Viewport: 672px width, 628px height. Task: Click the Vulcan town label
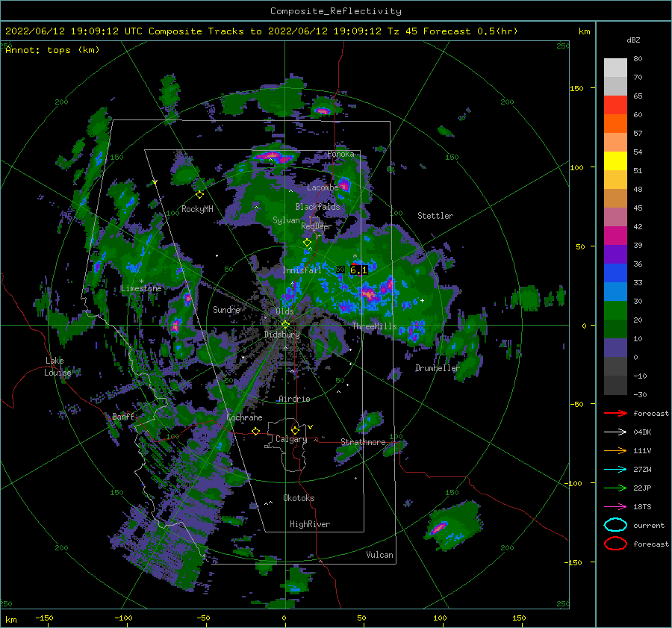(x=379, y=555)
